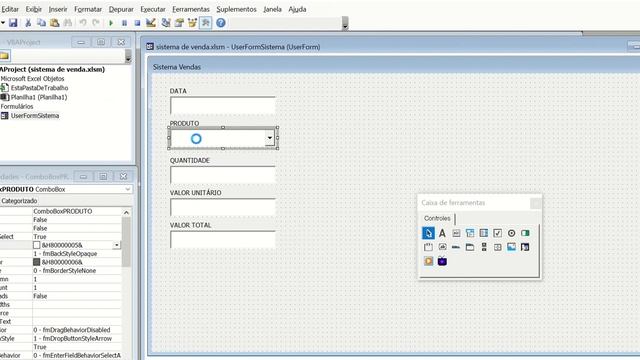Pick the ToggleButton control in toolbox
Viewport: 640px width, 360px height.
tap(525, 233)
